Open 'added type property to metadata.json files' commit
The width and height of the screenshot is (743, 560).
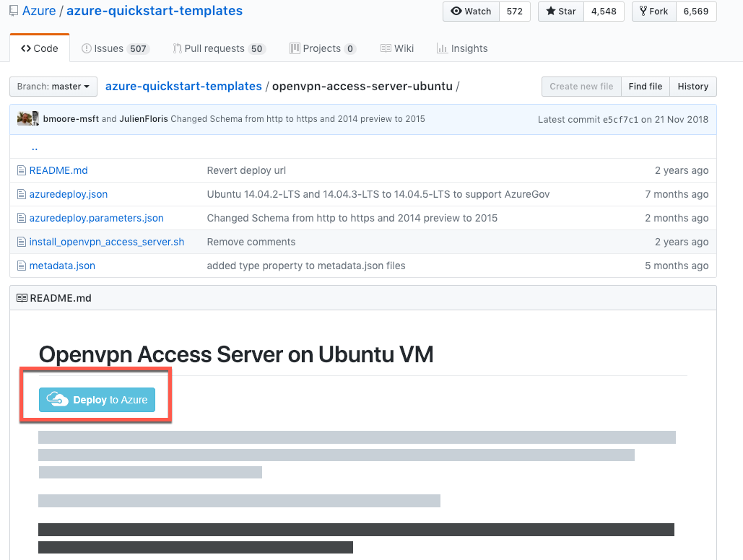(306, 266)
